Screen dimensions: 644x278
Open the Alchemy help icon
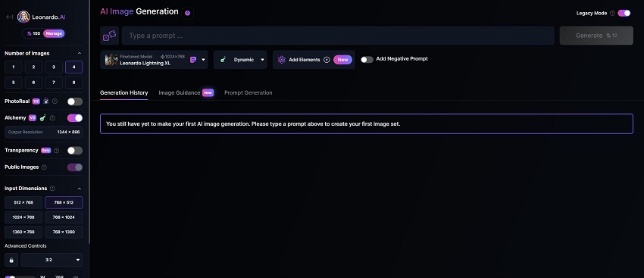(52, 118)
